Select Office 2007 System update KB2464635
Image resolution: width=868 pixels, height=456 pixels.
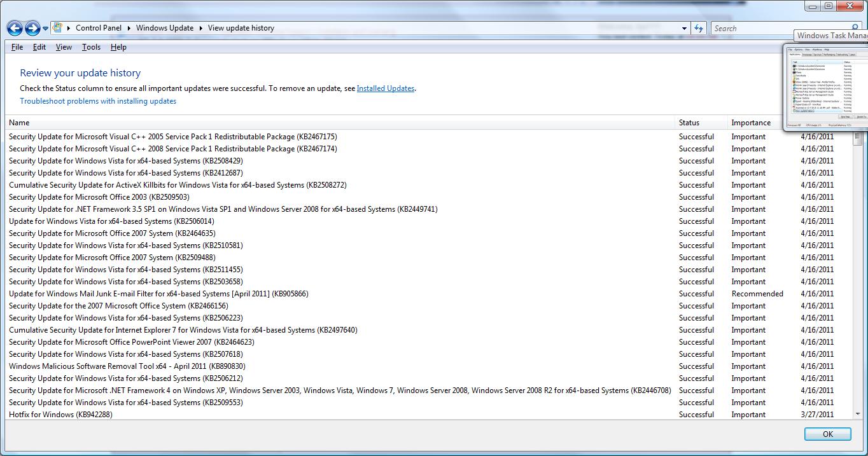(x=429, y=233)
